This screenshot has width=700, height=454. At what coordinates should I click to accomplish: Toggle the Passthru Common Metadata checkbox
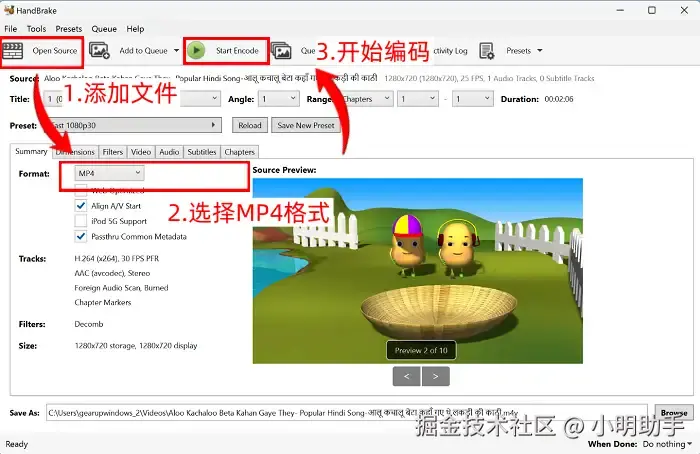(x=81, y=236)
